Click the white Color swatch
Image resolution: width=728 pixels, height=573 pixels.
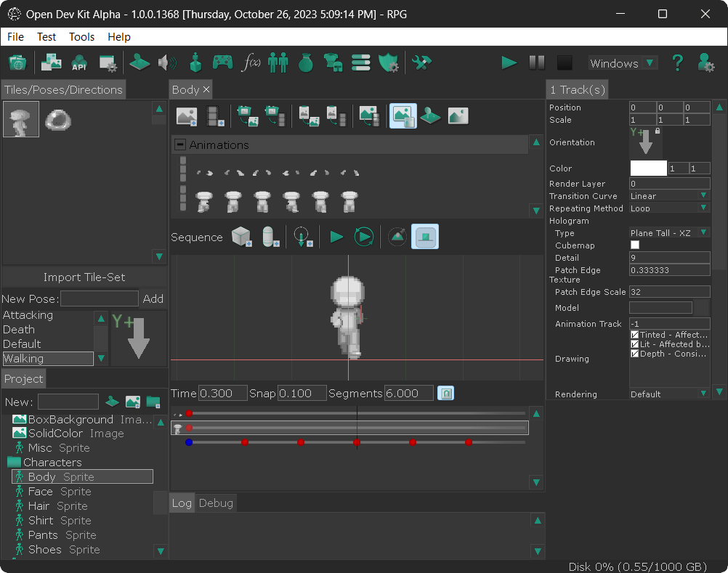(x=648, y=168)
